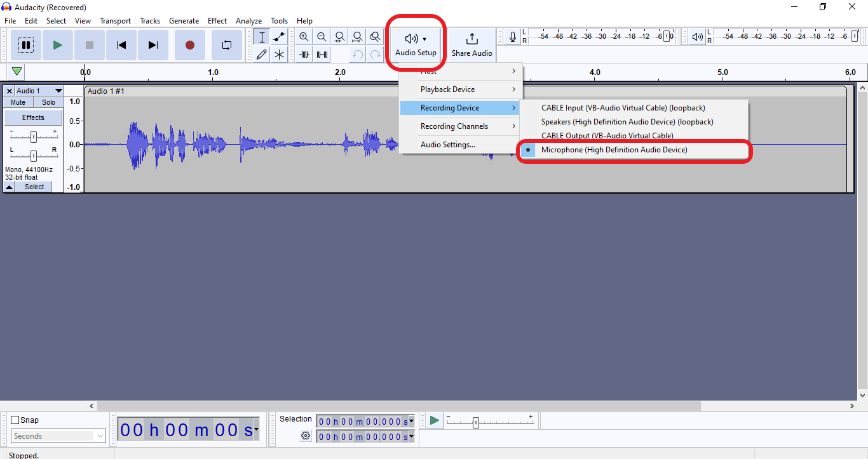Toggle the Loop button
This screenshot has width=868, height=459.
pyautogui.click(x=227, y=45)
